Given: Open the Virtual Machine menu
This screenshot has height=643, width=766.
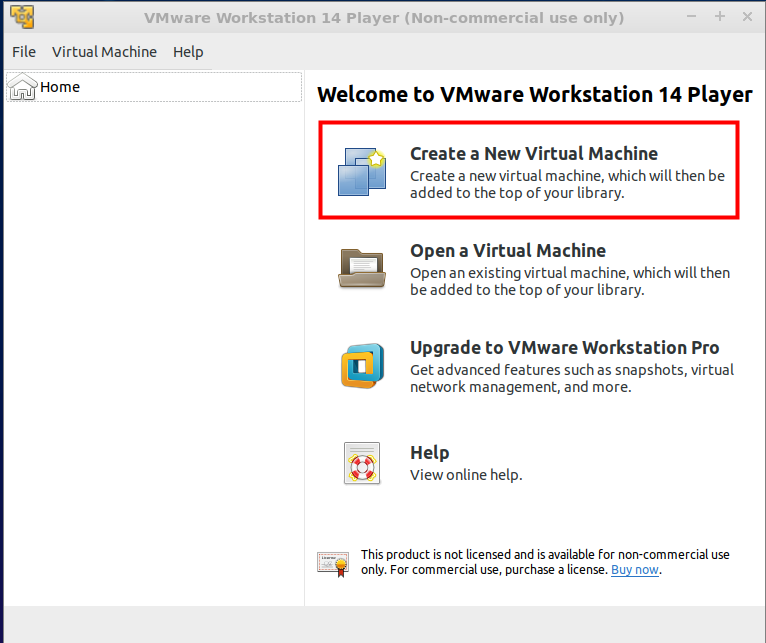Looking at the screenshot, I should (105, 52).
